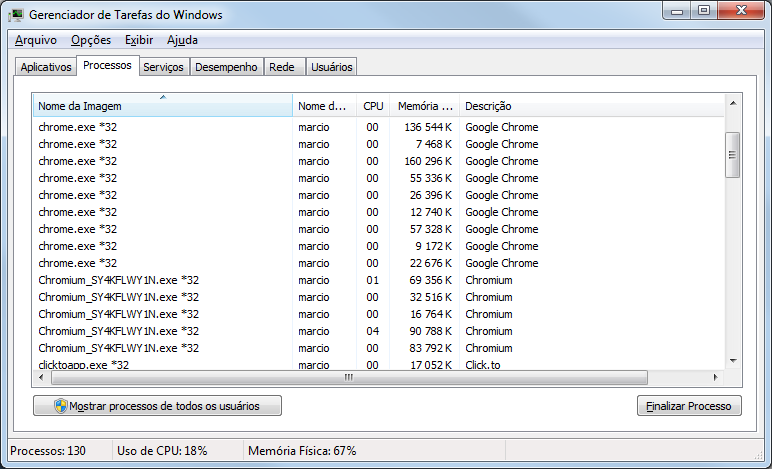772x469 pixels.
Task: Sort by Nome da Imagem column header
Action: tap(162, 105)
